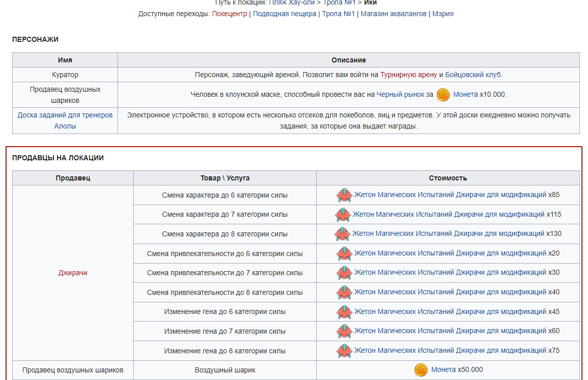The width and height of the screenshot is (588, 380).
Task: Click the Жетон Магических Испытаний link for x40
Action: [x=450, y=292]
